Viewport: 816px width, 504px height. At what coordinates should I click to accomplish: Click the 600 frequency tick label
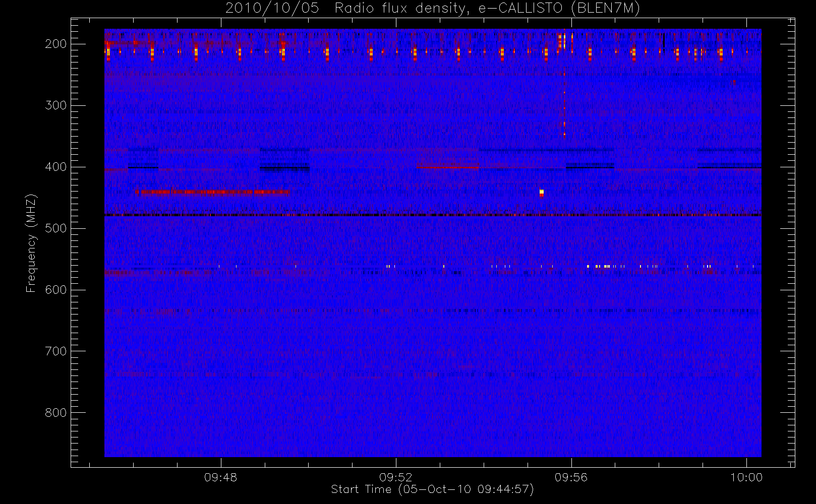(x=56, y=290)
